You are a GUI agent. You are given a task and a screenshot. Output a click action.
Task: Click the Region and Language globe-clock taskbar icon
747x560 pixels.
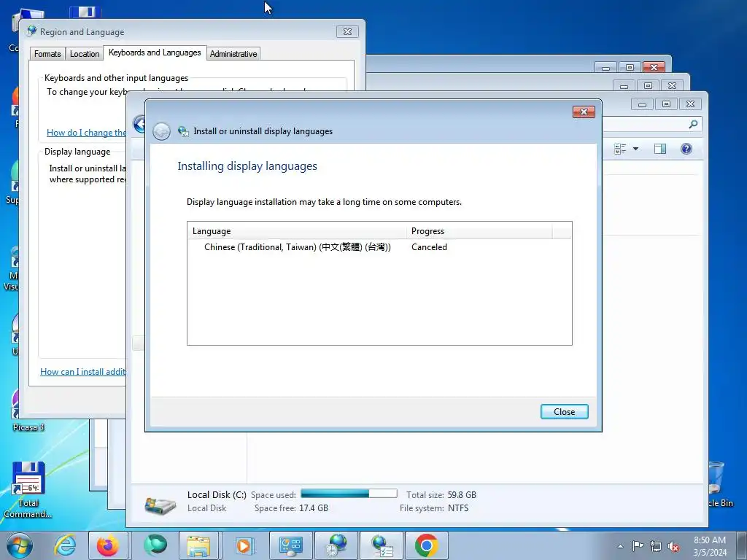click(336, 545)
